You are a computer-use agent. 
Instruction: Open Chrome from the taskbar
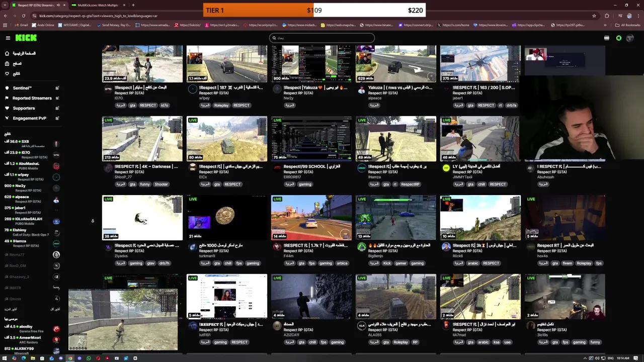pyautogui.click(x=70, y=358)
